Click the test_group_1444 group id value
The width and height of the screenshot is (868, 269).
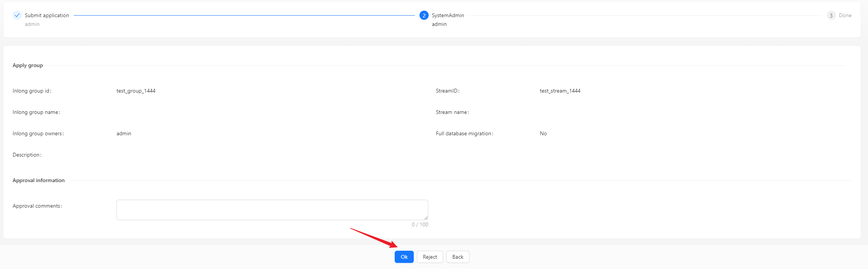click(x=136, y=91)
